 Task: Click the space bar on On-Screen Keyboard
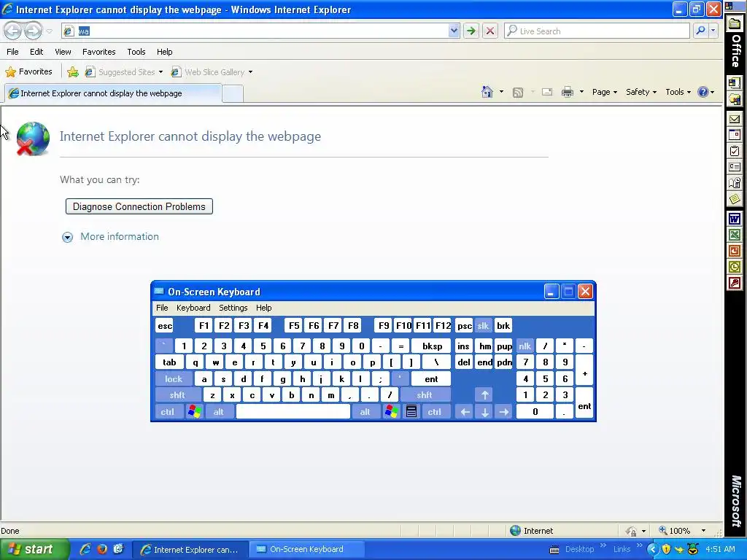(x=293, y=411)
